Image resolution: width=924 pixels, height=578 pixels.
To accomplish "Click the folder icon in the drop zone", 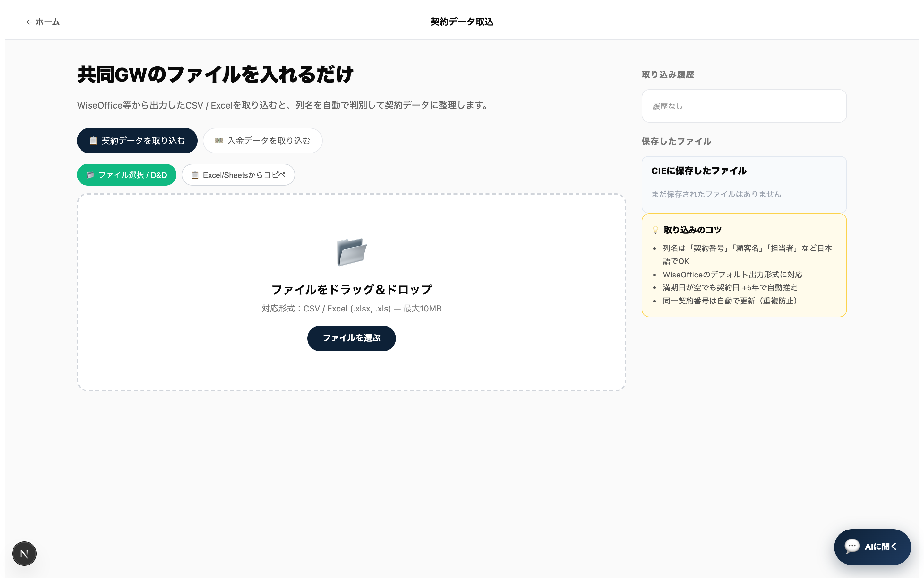I will pyautogui.click(x=352, y=252).
